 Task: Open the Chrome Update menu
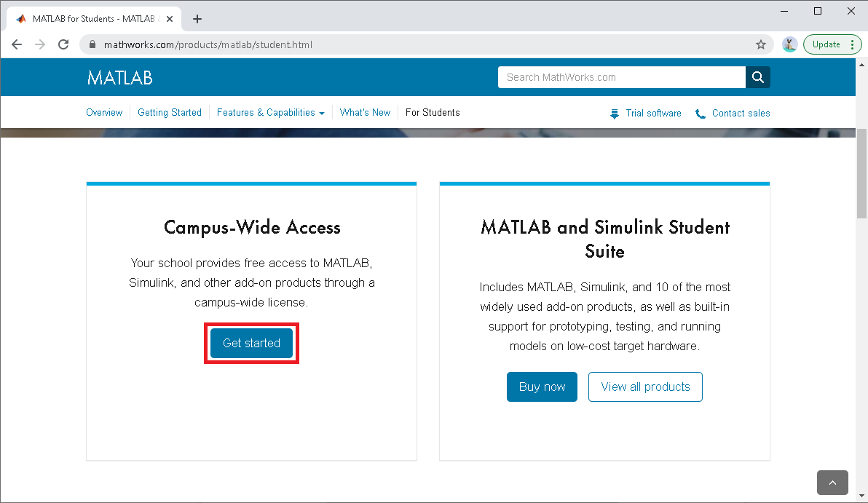pos(832,44)
